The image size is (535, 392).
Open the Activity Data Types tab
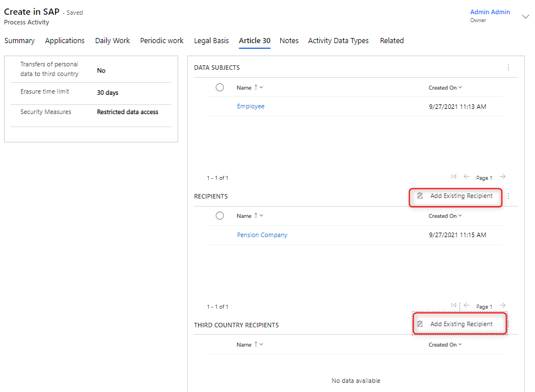pos(338,41)
